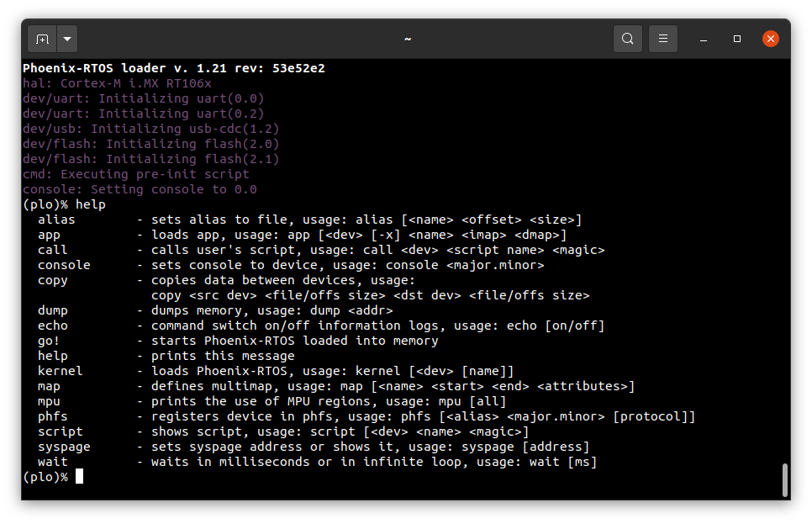The image size is (812, 524).
Task: Click "defines multimap" description
Action: point(211,386)
